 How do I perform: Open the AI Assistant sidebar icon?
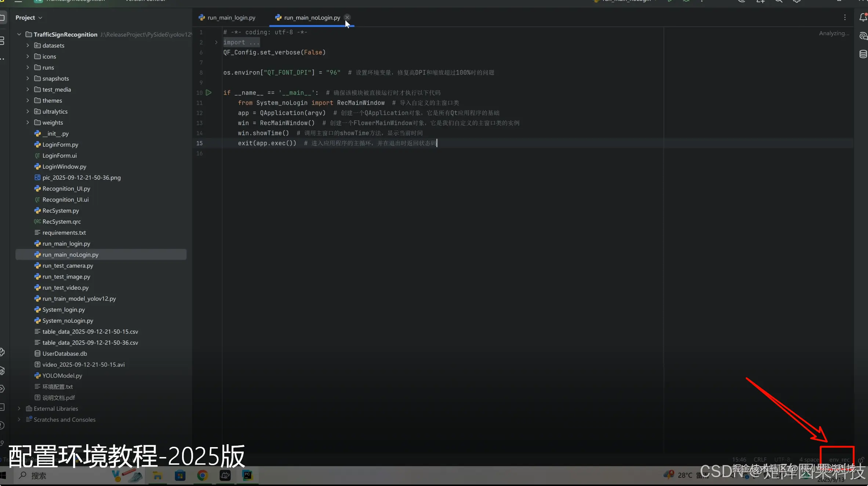(863, 36)
